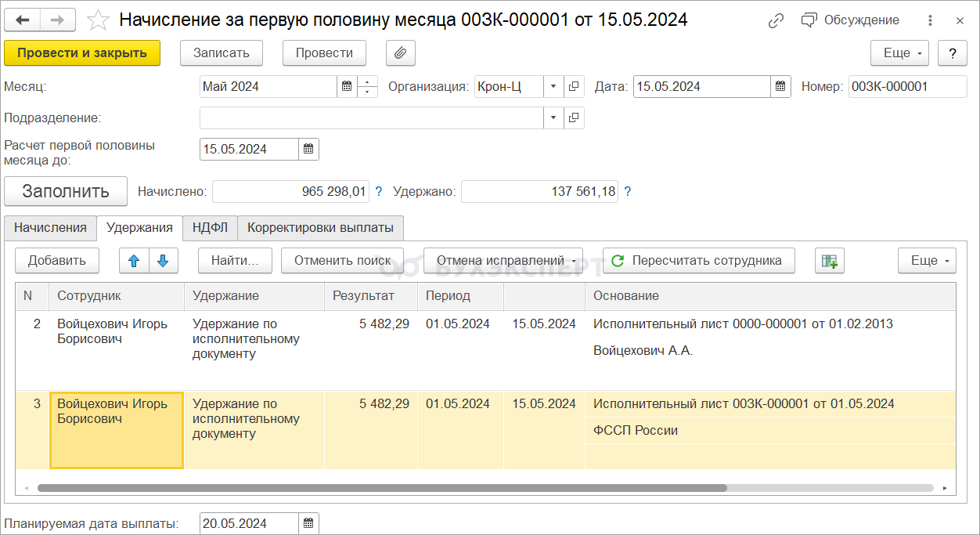
Task: Switch to the Удержания tab
Action: click(x=139, y=228)
